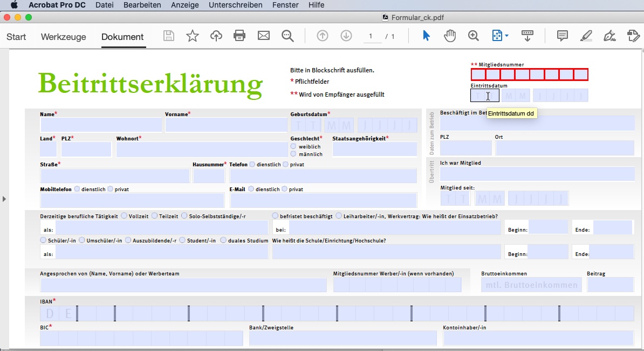The height and width of the screenshot is (351, 644).
Task: Send file via envelope email icon
Action: pyautogui.click(x=263, y=36)
